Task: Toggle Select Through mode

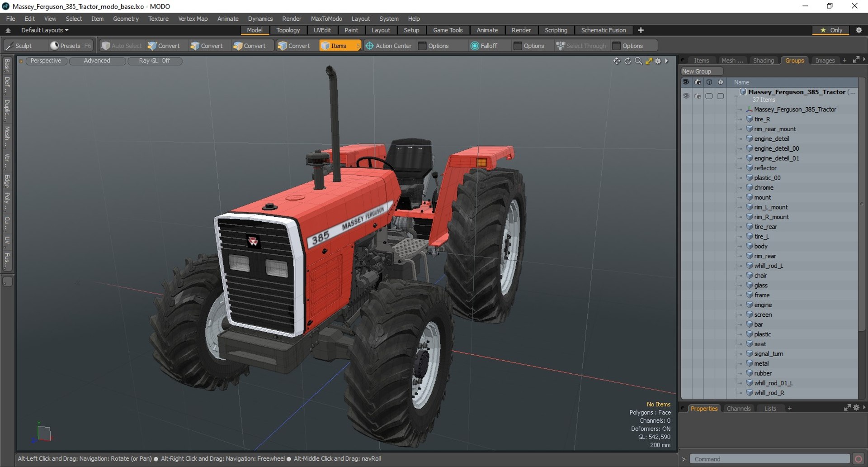Action: coord(581,46)
